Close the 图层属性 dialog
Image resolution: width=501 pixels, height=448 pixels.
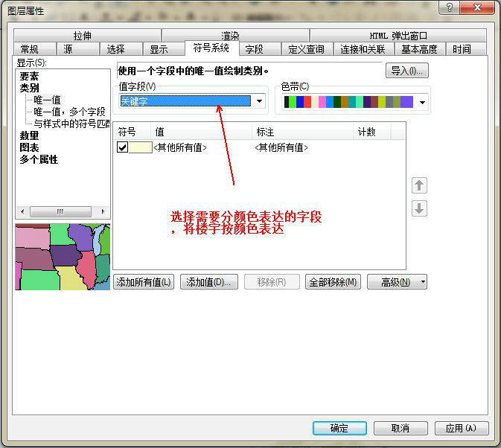tap(477, 7)
